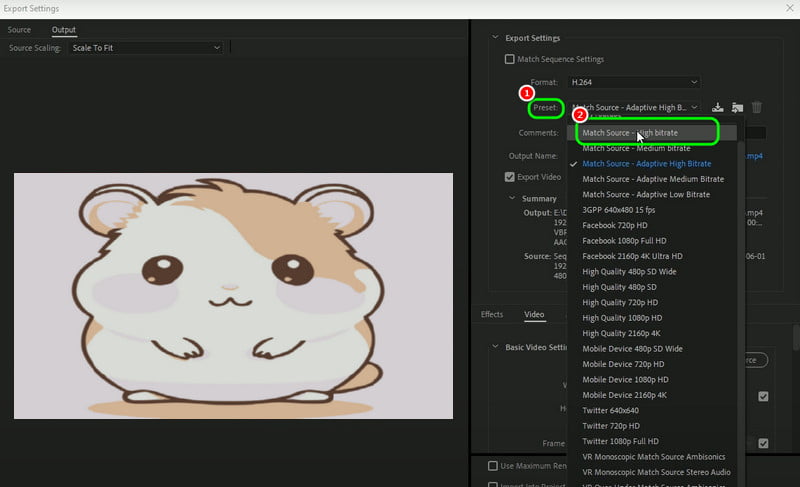Click the Preset label
Image resolution: width=800 pixels, height=487 pixels.
pos(545,108)
